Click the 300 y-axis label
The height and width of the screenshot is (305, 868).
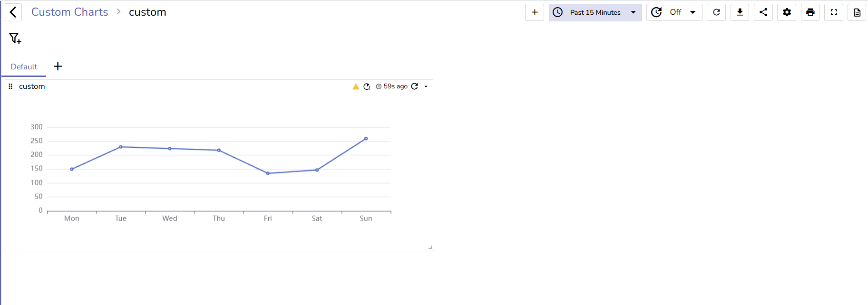(x=37, y=127)
